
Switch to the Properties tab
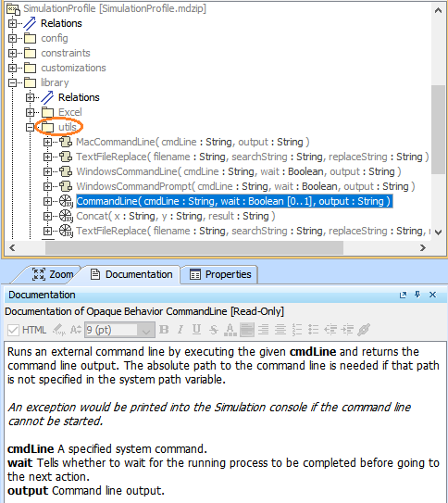(x=220, y=274)
